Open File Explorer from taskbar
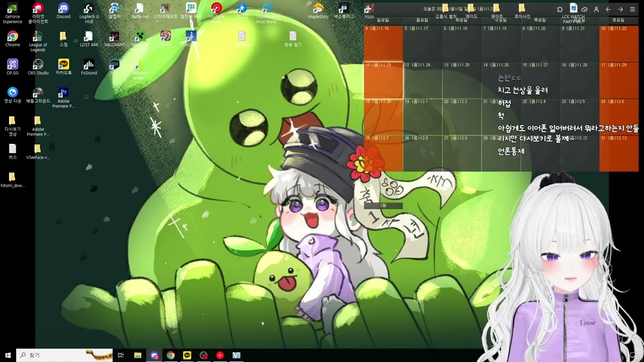 (138, 355)
